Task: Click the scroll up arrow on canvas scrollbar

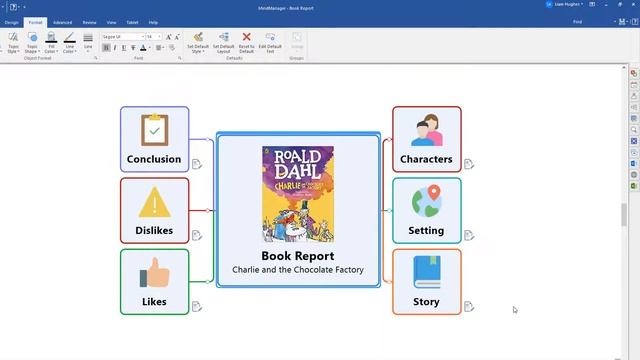Action: [x=624, y=67]
